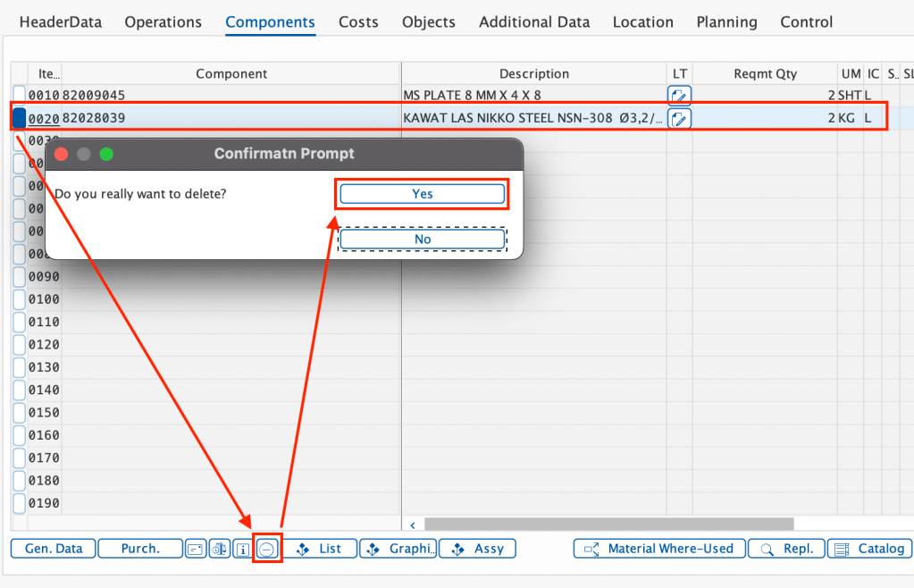Click component field 82009045

[94, 96]
